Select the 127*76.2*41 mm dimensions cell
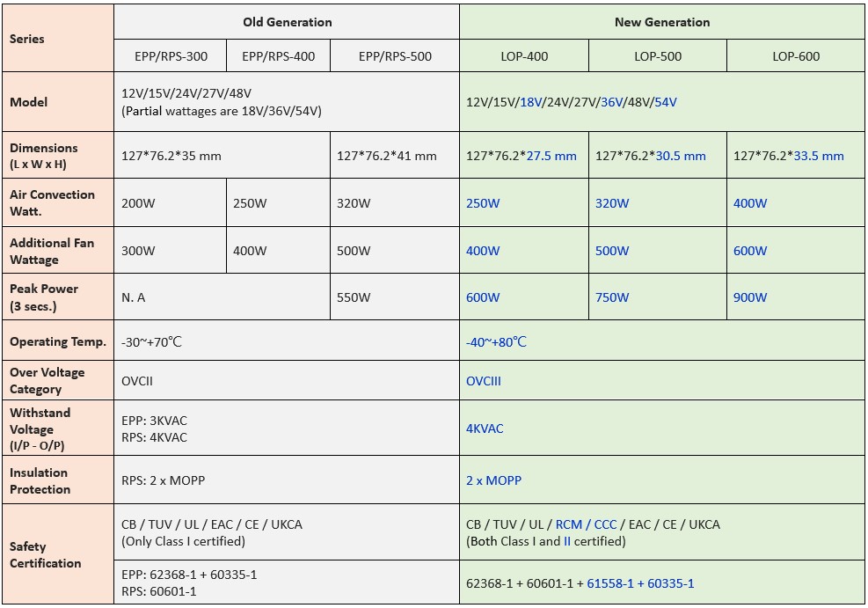 click(x=387, y=156)
